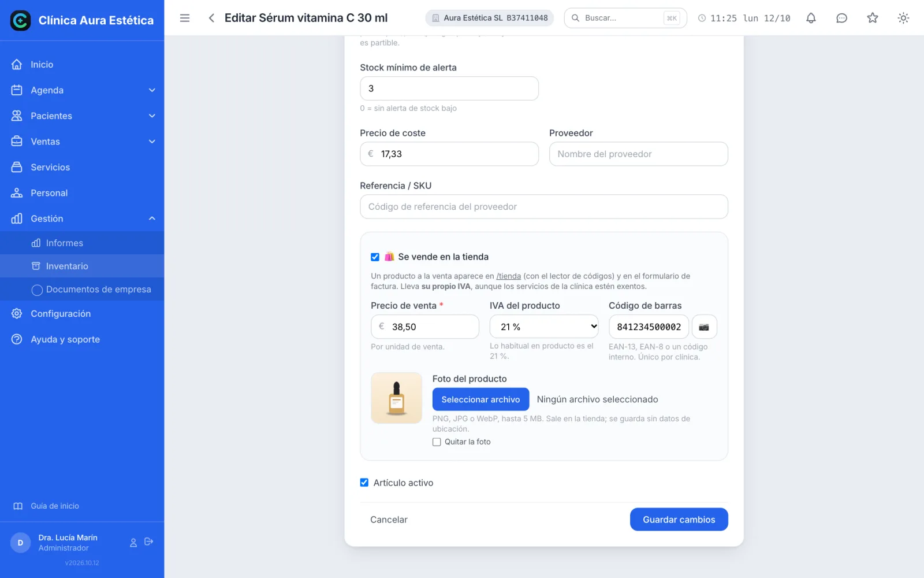Viewport: 924px width, 578px height.
Task: Collapse the Gestión menu chevron
Action: [x=152, y=218]
